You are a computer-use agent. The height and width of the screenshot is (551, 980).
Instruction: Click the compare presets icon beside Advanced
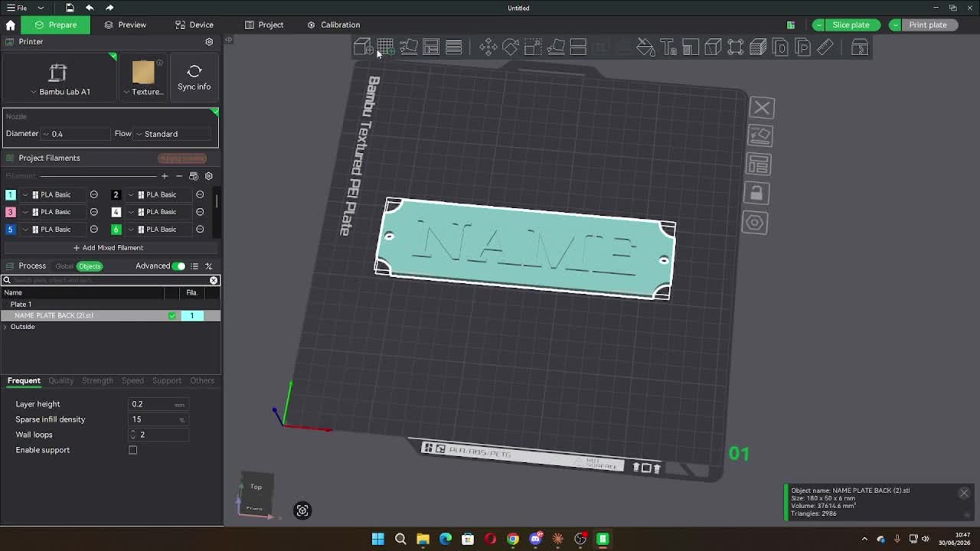coord(208,266)
